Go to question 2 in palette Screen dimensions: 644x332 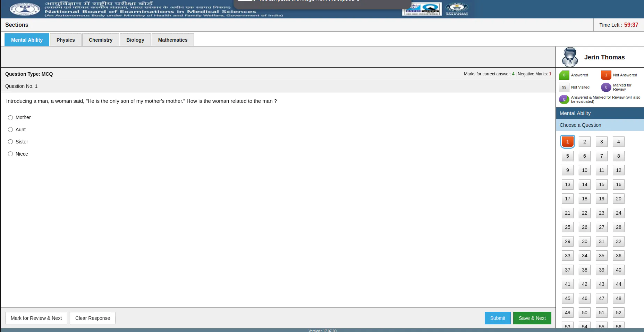585,142
